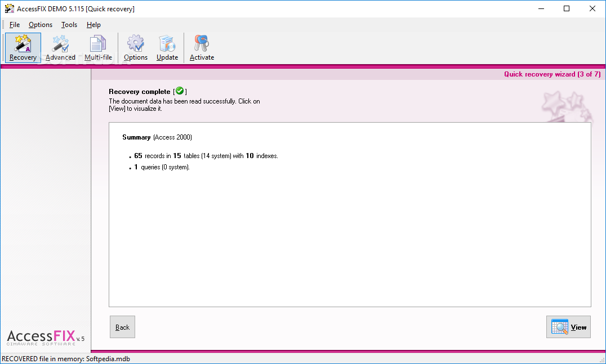Open the Help menu
The height and width of the screenshot is (364, 606).
pos(93,25)
